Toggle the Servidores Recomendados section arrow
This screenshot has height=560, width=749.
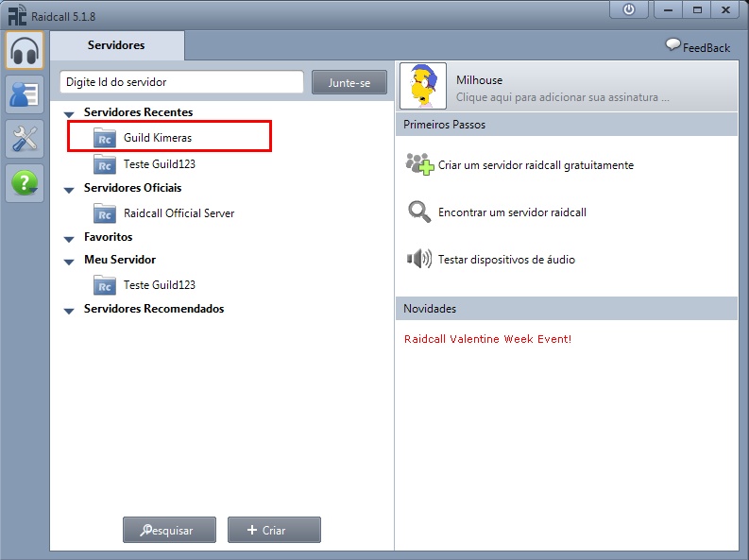pos(69,311)
